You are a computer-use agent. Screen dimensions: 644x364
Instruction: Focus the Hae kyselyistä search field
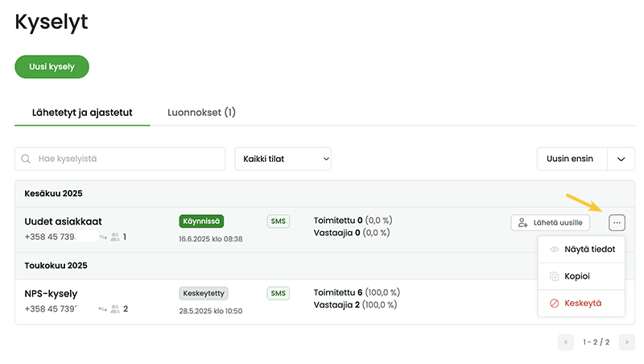pyautogui.click(x=120, y=159)
